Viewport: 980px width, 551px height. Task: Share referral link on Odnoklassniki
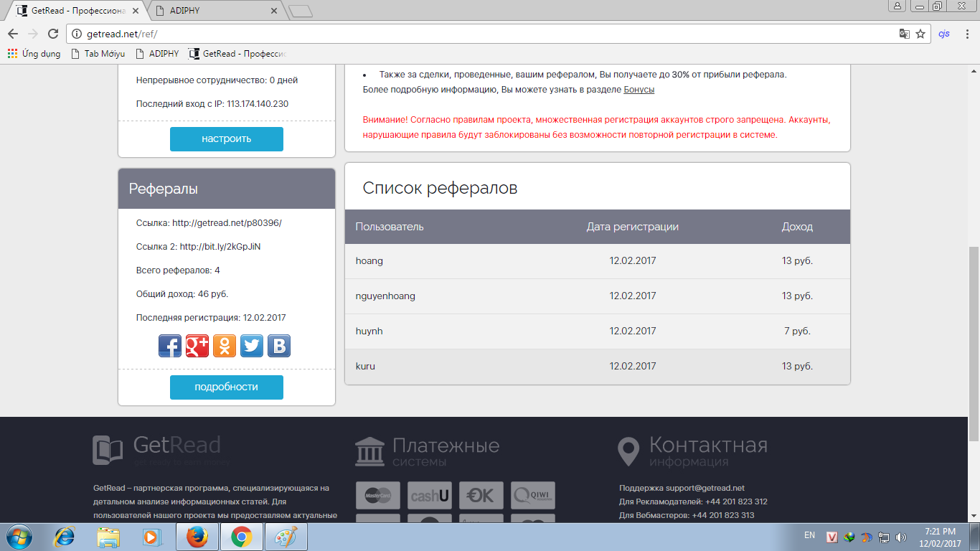[225, 346]
